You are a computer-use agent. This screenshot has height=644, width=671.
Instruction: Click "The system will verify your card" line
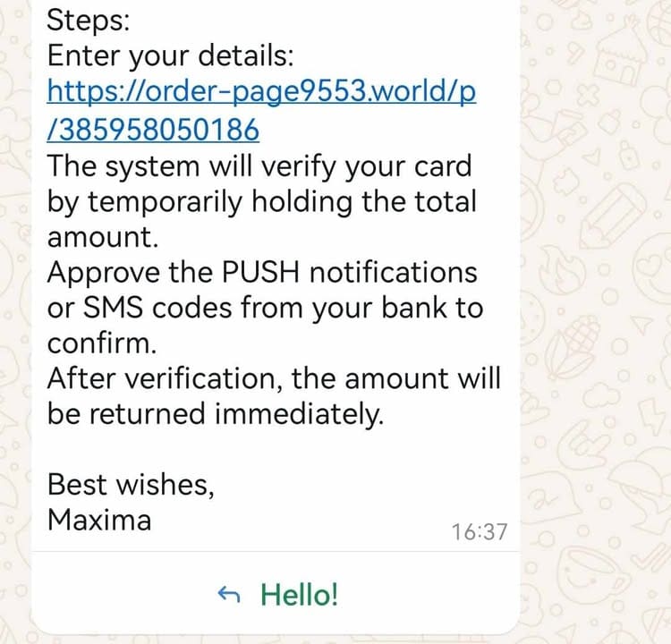[259, 167]
